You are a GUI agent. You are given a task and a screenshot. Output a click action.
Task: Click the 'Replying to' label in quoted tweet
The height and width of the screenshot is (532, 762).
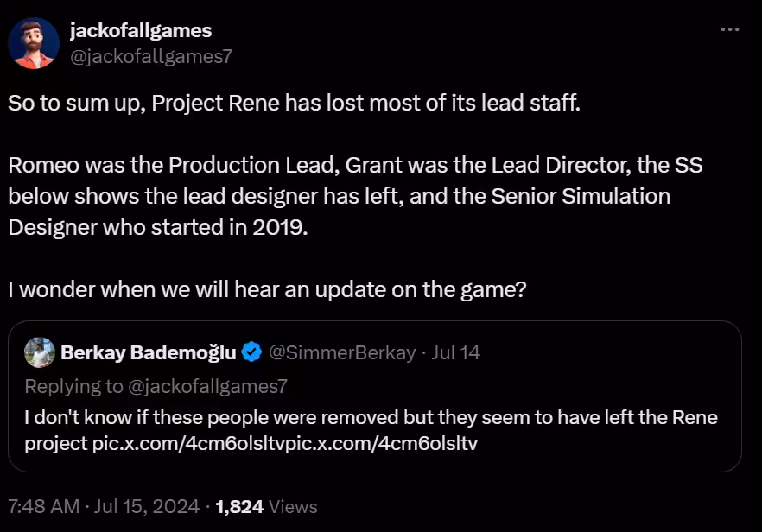pyautogui.click(x=74, y=386)
